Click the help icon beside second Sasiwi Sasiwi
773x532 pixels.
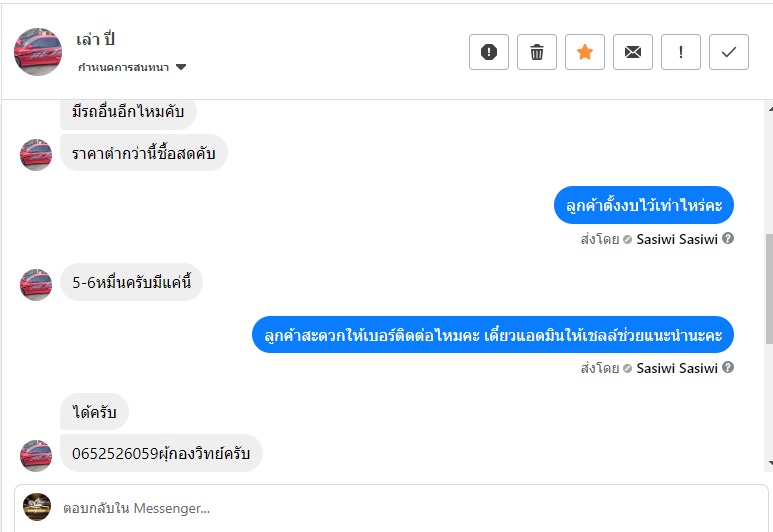point(728,368)
